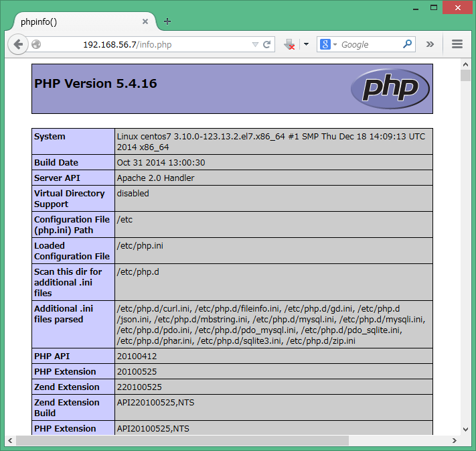The image size is (476, 451).
Task: Close the phpinfo() tab
Action: point(144,21)
